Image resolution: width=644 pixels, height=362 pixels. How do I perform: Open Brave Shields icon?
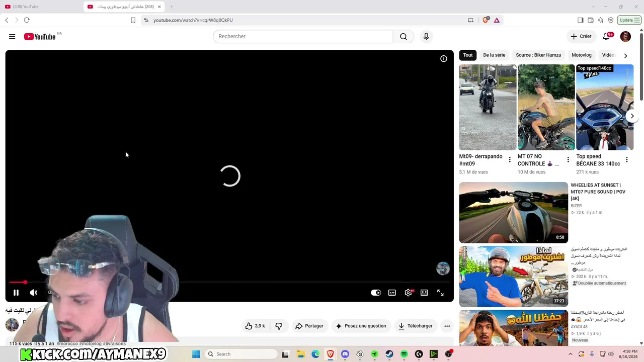[x=486, y=20]
